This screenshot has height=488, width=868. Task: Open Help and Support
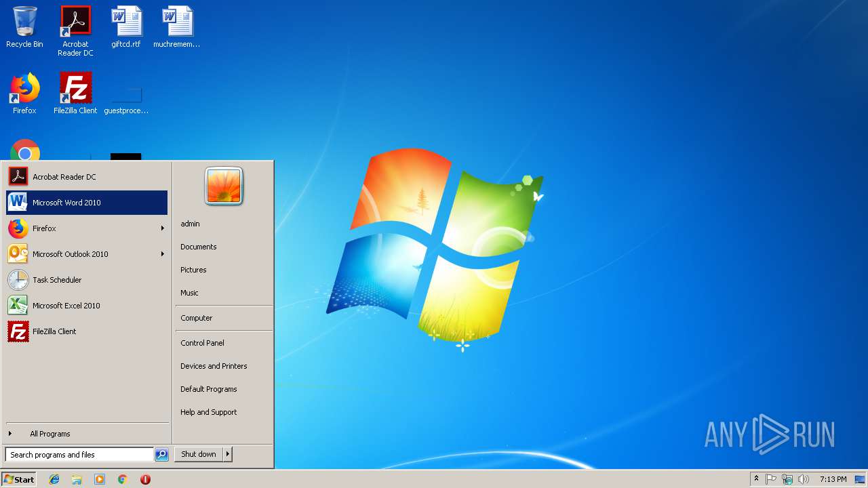click(x=224, y=412)
